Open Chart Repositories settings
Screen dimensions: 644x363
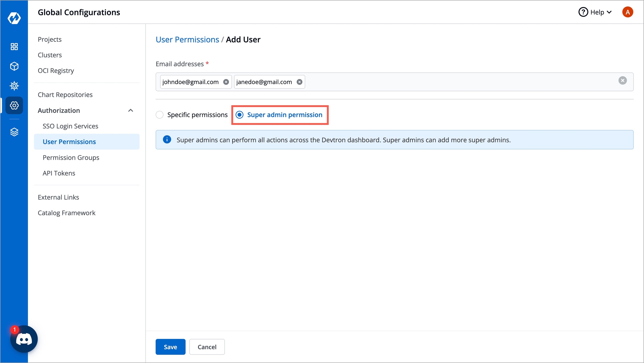(x=65, y=95)
